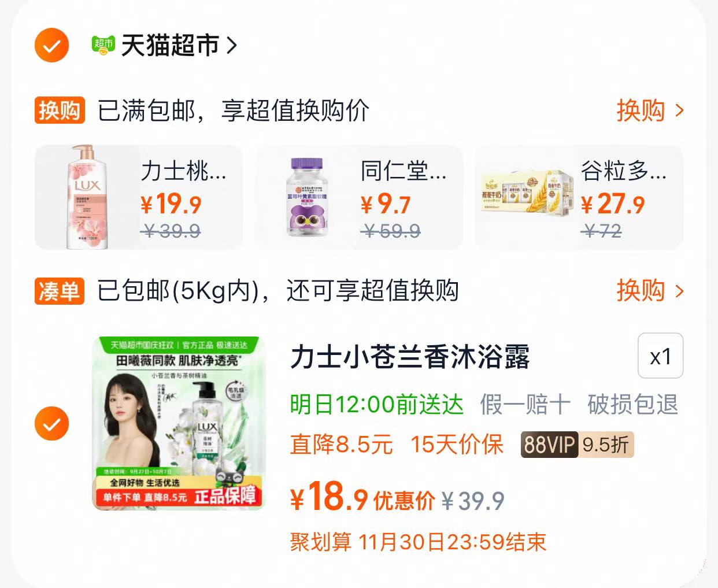Click the orange 凑单 badge icon
The height and width of the screenshot is (588, 718).
pos(60,290)
